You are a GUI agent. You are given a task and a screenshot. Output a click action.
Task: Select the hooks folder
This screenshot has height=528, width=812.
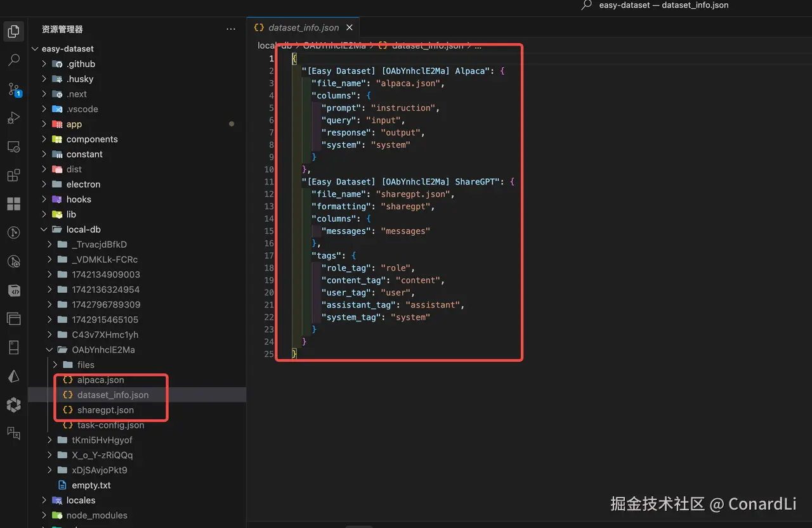(x=79, y=200)
